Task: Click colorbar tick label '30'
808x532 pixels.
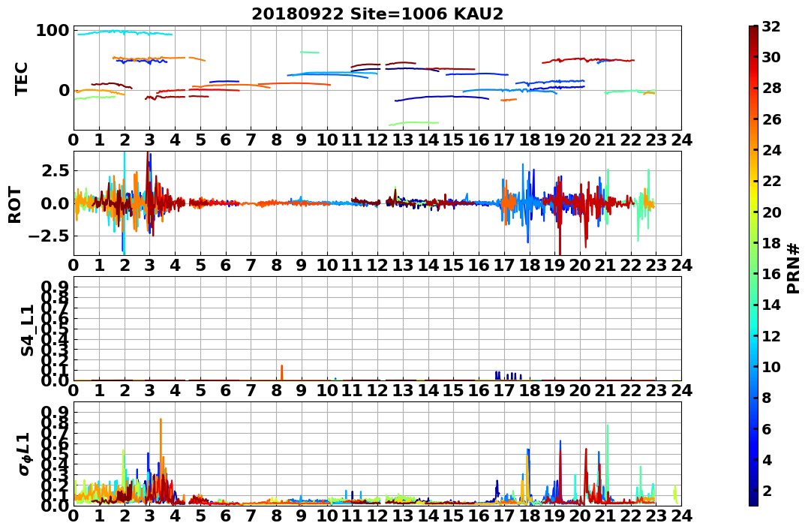Action: tap(771, 57)
